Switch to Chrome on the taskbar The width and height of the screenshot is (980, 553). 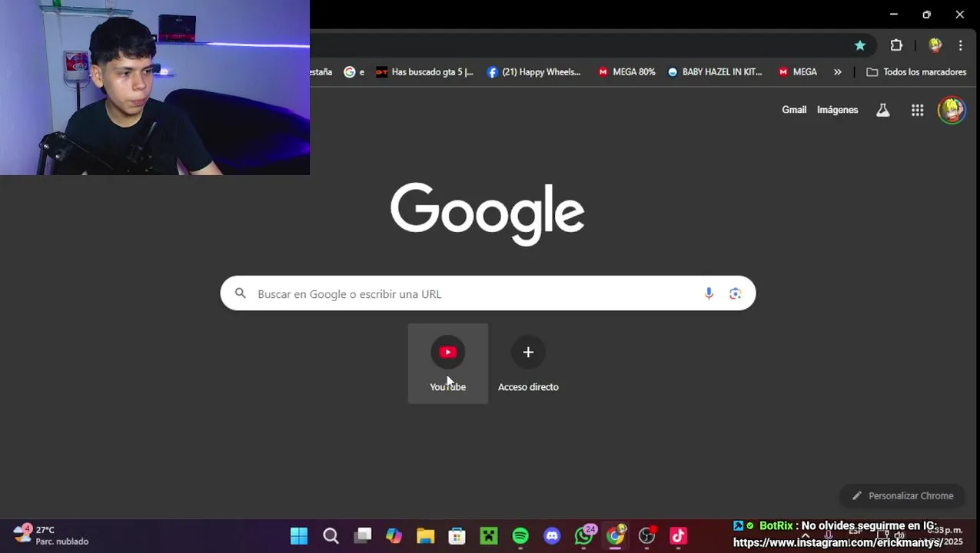(616, 535)
